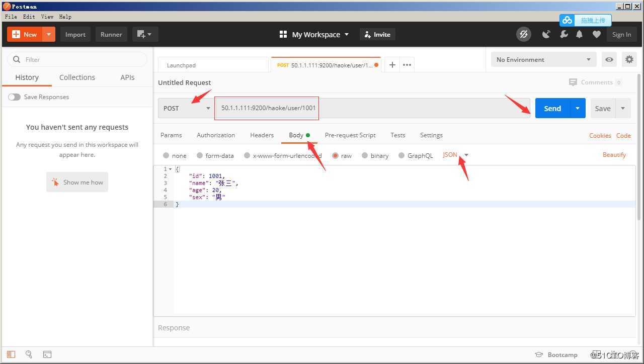
Task: Select the binary body radio button
Action: click(x=365, y=156)
